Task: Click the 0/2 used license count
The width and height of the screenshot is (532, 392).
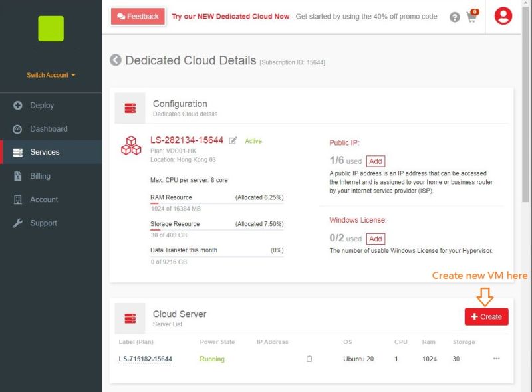Action: point(345,238)
